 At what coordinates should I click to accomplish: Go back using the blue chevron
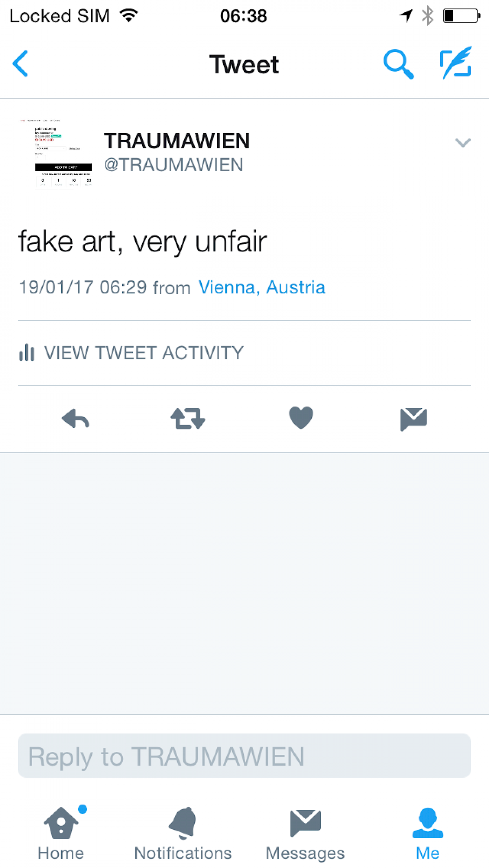20,64
